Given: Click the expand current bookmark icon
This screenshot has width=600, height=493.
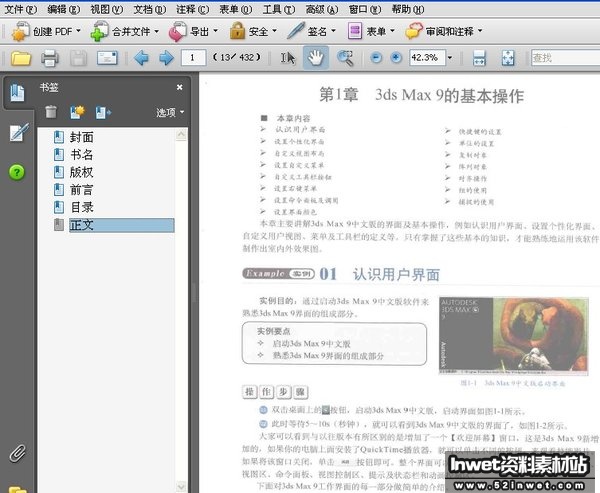Looking at the screenshot, I should [103, 112].
